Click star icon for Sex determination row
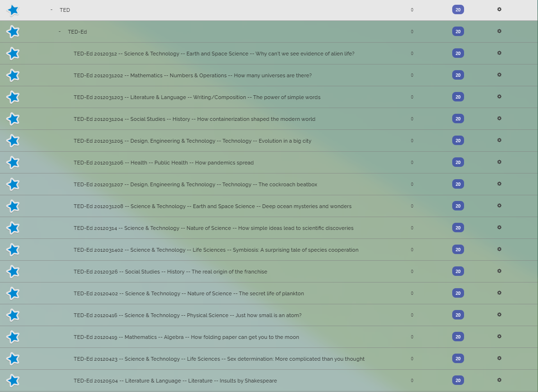Screen dimensions: 538x392 click(x=13, y=359)
